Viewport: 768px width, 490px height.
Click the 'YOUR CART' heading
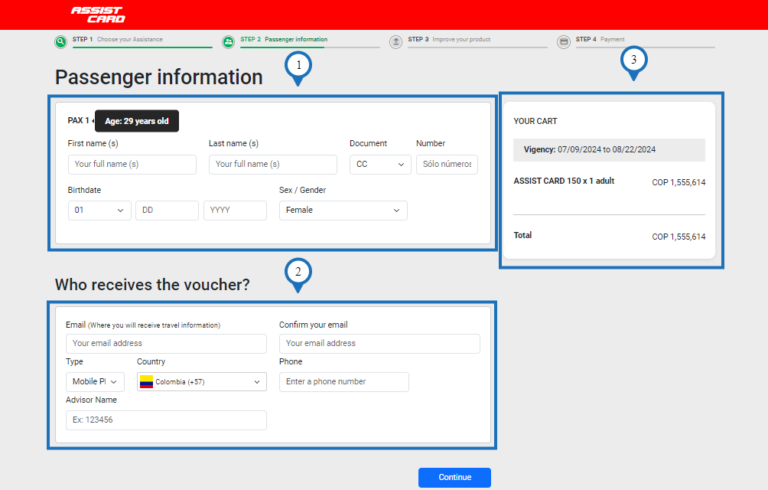535,121
